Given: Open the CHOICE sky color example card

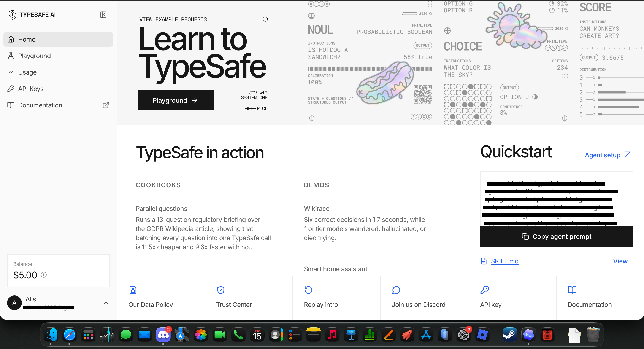Looking at the screenshot, I should (506, 62).
